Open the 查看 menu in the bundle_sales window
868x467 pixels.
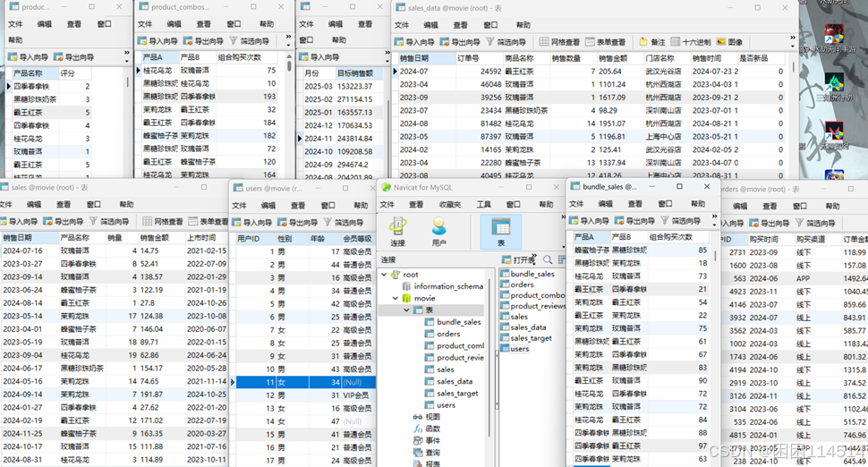pos(635,204)
